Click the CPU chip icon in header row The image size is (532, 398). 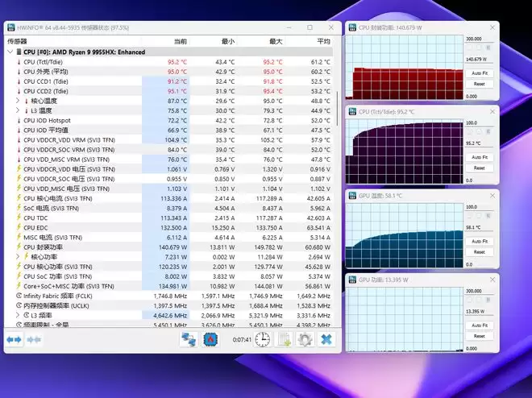click(19, 52)
